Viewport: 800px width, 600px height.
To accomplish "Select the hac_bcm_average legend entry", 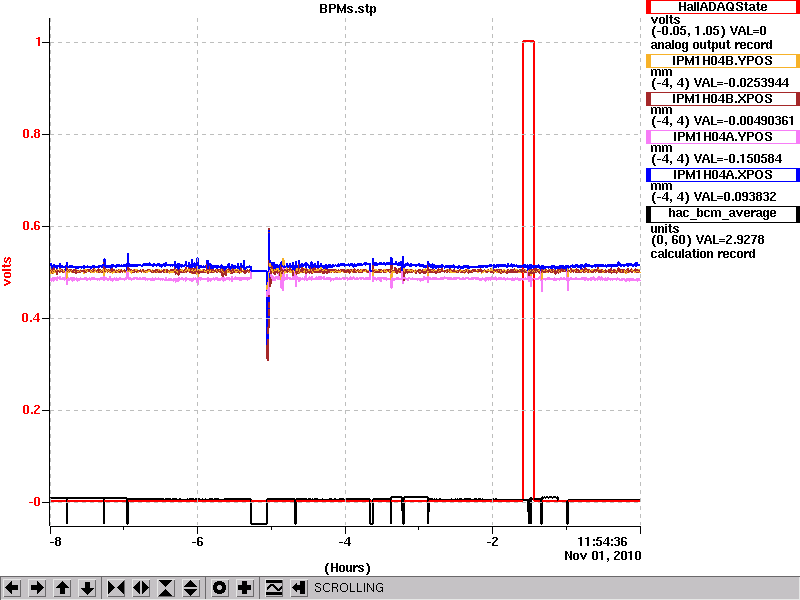I will click(x=722, y=213).
